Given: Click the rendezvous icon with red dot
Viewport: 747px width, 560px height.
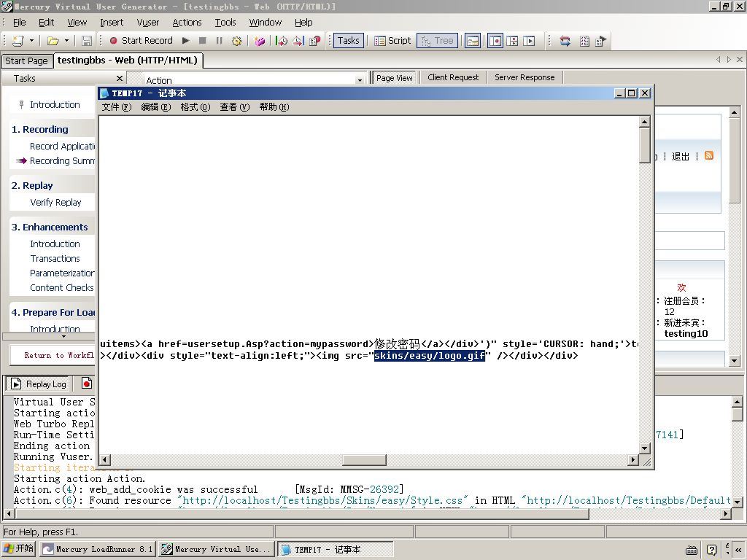Looking at the screenshot, I should [x=315, y=41].
